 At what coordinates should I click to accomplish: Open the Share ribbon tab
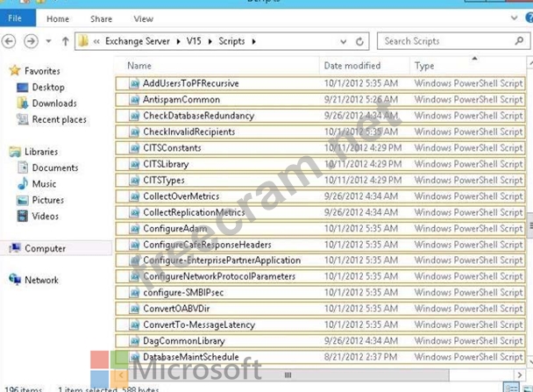pos(101,19)
